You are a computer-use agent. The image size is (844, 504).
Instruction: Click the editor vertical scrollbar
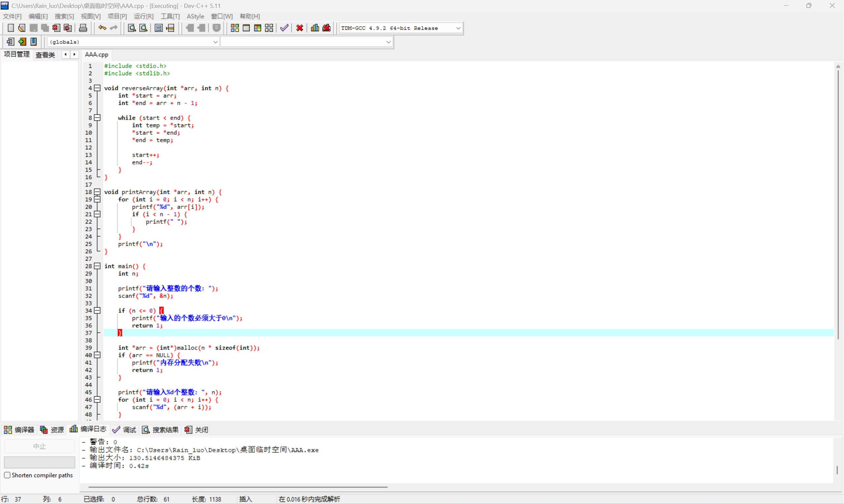point(838,204)
